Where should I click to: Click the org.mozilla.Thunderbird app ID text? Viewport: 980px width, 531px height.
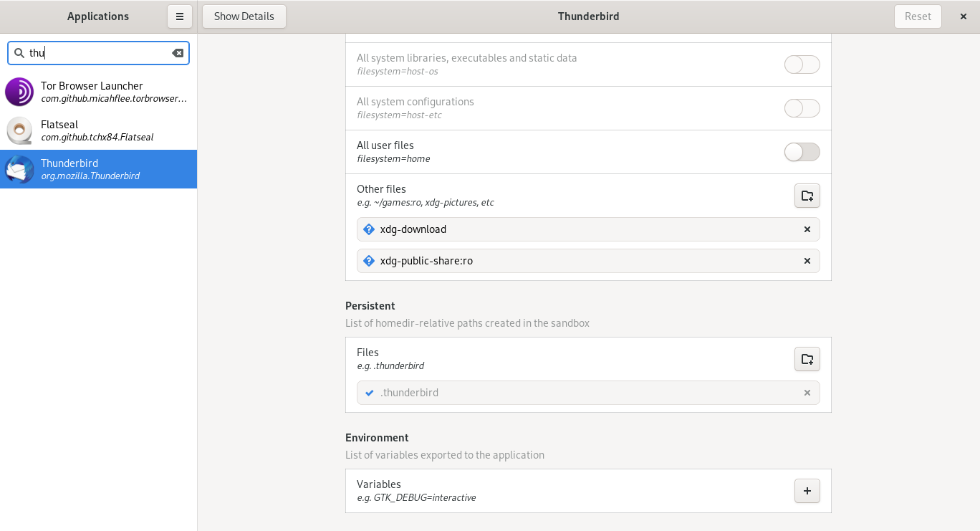(x=90, y=176)
